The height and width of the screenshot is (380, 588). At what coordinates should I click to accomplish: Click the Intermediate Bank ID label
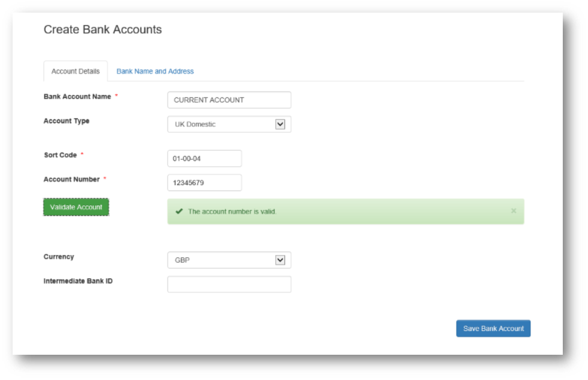pyautogui.click(x=78, y=281)
